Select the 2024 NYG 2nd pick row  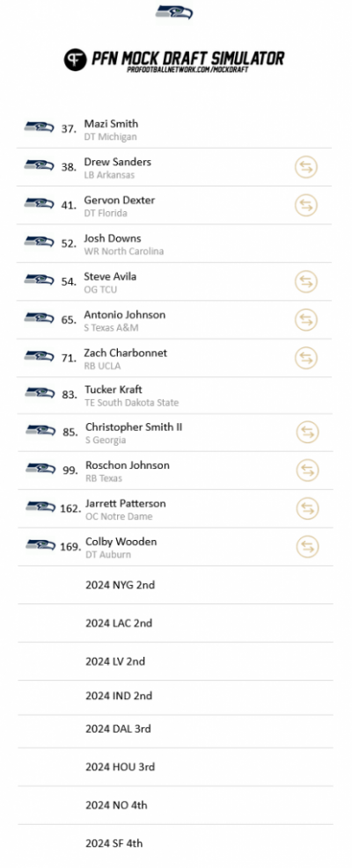coord(175,585)
